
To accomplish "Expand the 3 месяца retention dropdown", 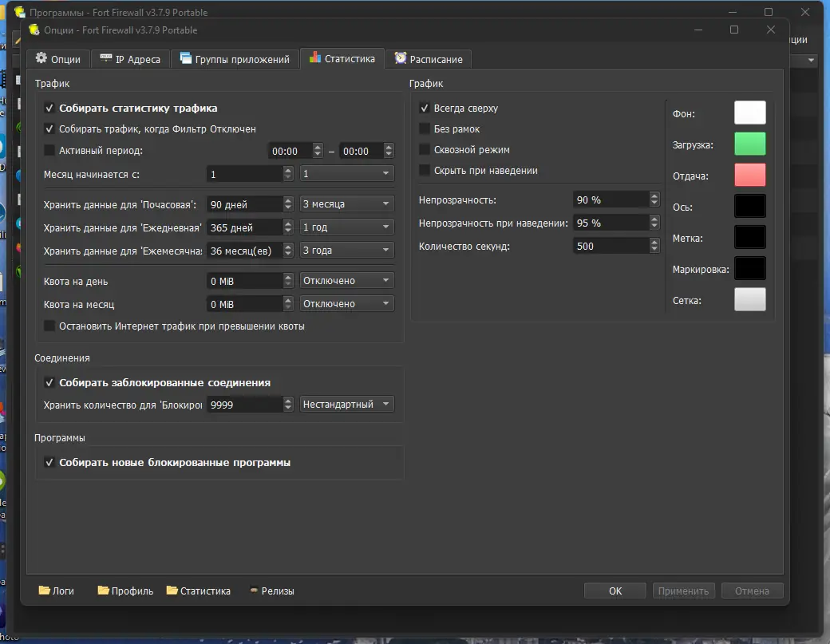I will (346, 203).
